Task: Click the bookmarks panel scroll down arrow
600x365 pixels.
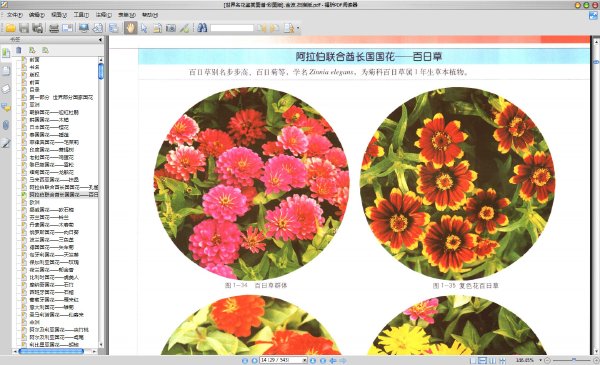Action: (101, 345)
